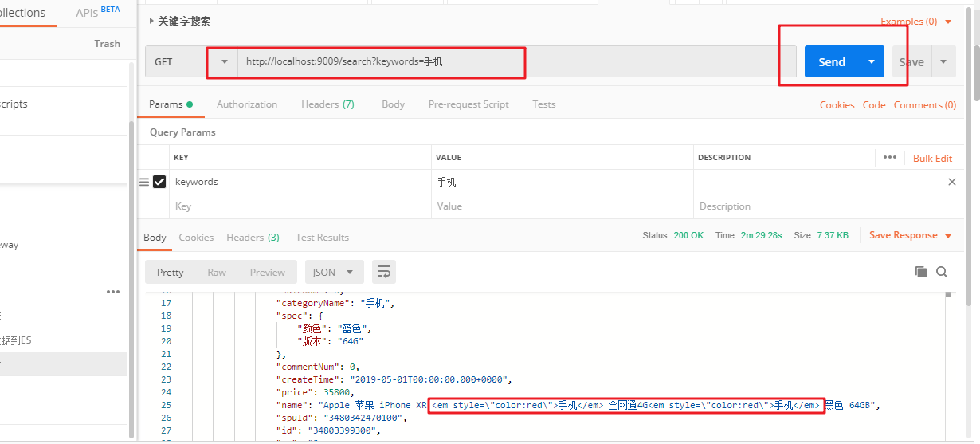Click the empty Description input field
The image size is (980, 444).
click(x=829, y=206)
